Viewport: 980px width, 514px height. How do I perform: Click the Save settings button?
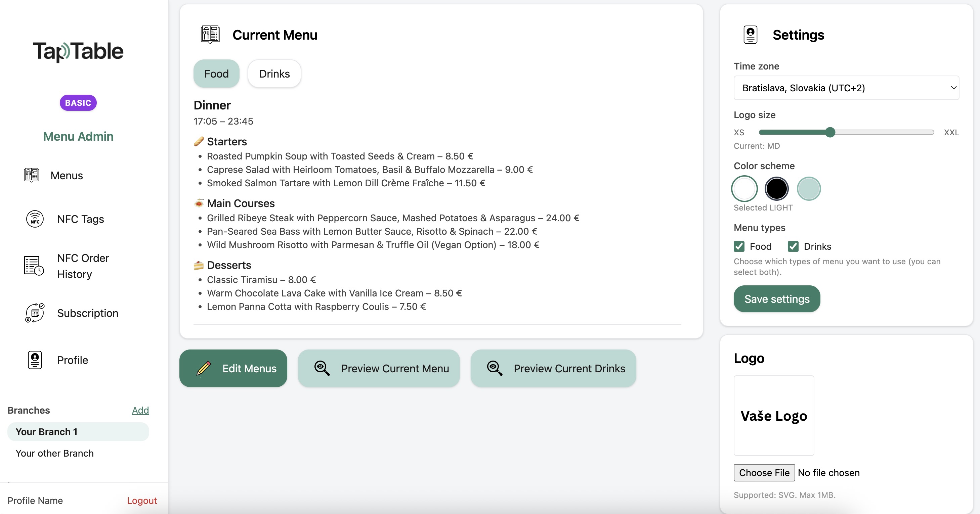click(777, 299)
